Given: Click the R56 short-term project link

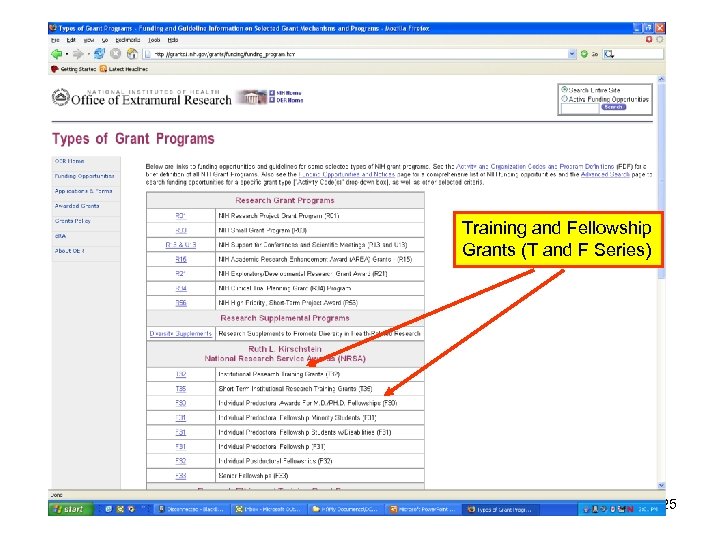Looking at the screenshot, I should pyautogui.click(x=181, y=303).
